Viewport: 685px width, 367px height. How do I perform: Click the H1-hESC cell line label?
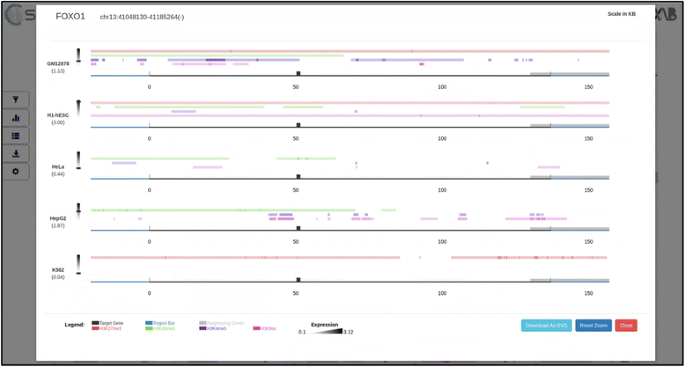(58, 115)
